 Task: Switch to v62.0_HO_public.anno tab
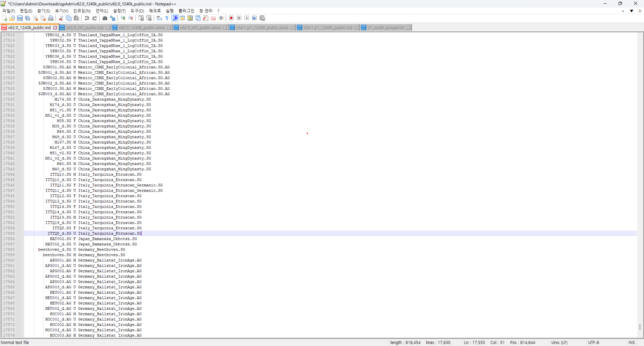[200, 28]
